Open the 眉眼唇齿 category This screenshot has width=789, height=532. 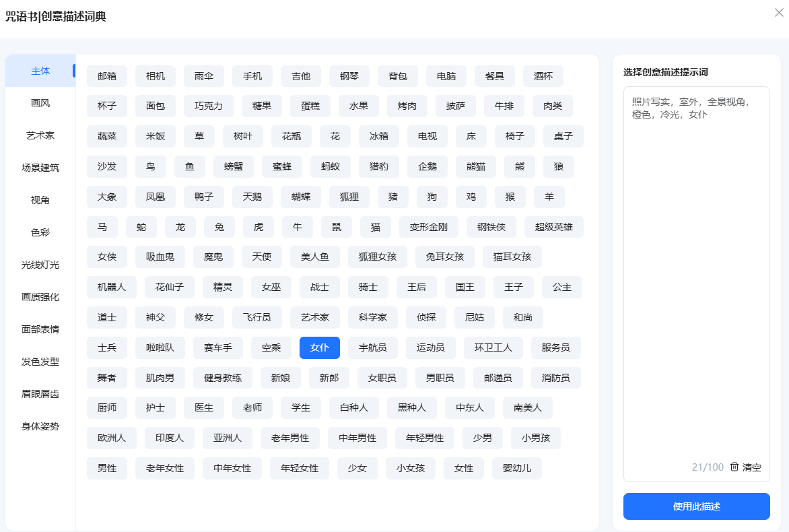pyautogui.click(x=40, y=393)
